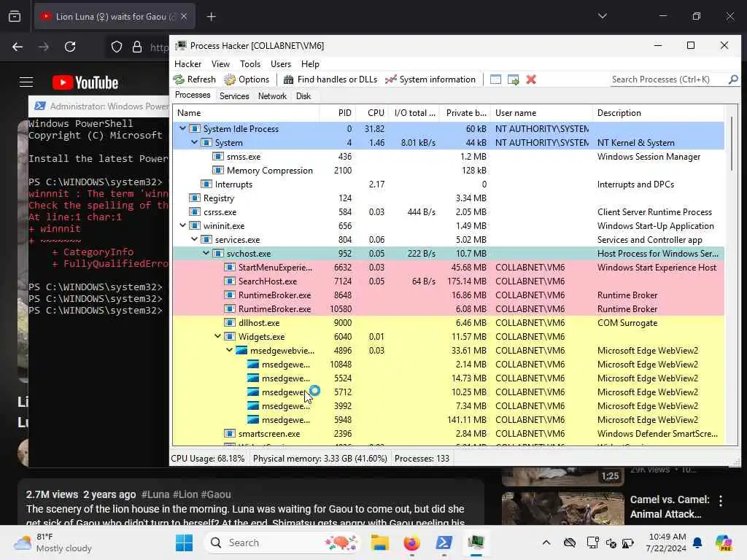Sort by the Name column header
The height and width of the screenshot is (560, 747).
click(247, 113)
